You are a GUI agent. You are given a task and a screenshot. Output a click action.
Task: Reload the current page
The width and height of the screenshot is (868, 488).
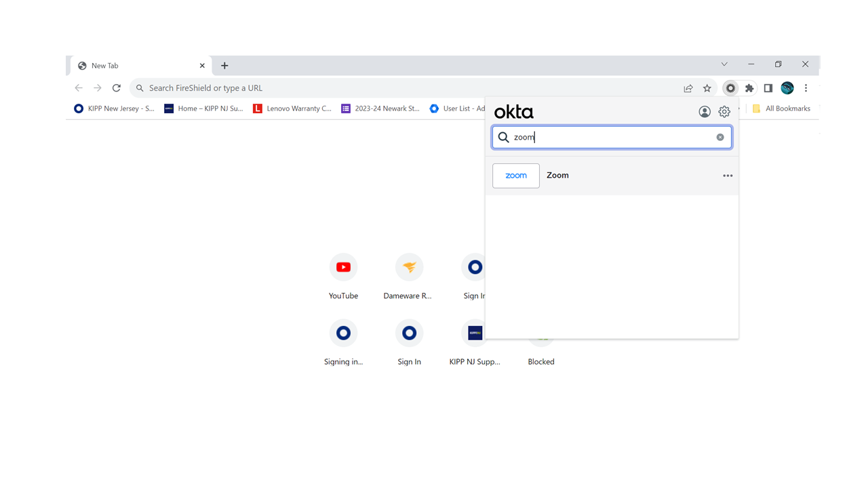[117, 88]
